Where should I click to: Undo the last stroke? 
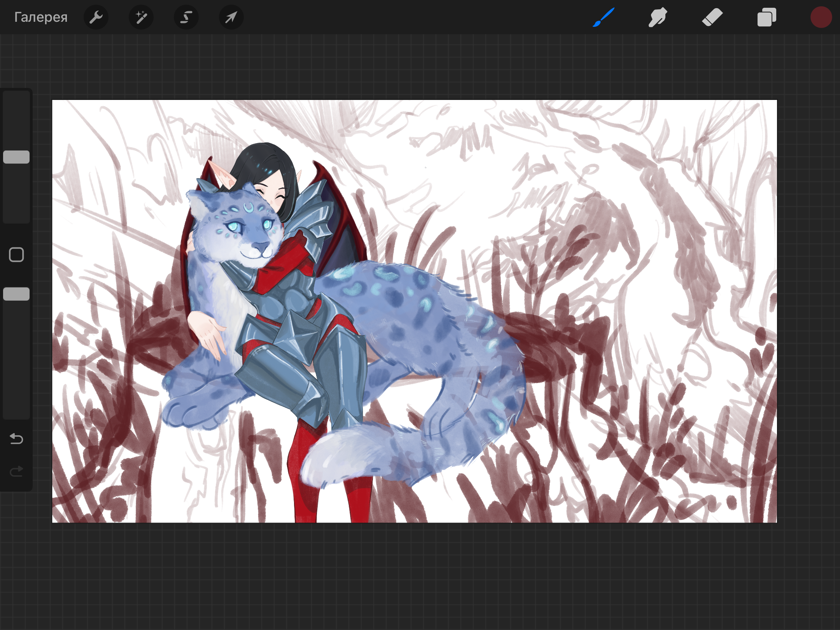pyautogui.click(x=16, y=439)
